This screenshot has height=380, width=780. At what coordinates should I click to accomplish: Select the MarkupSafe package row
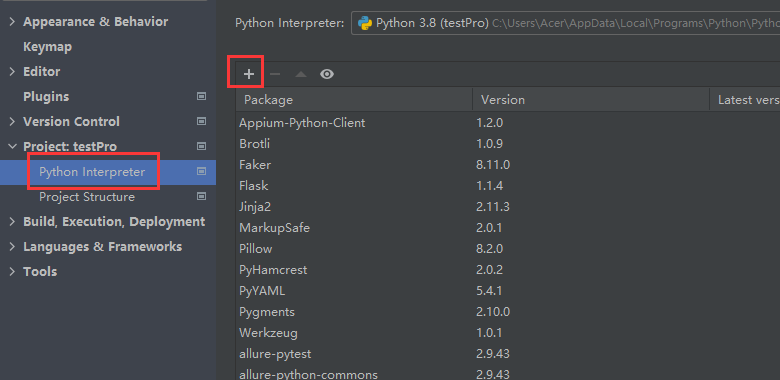pos(508,228)
